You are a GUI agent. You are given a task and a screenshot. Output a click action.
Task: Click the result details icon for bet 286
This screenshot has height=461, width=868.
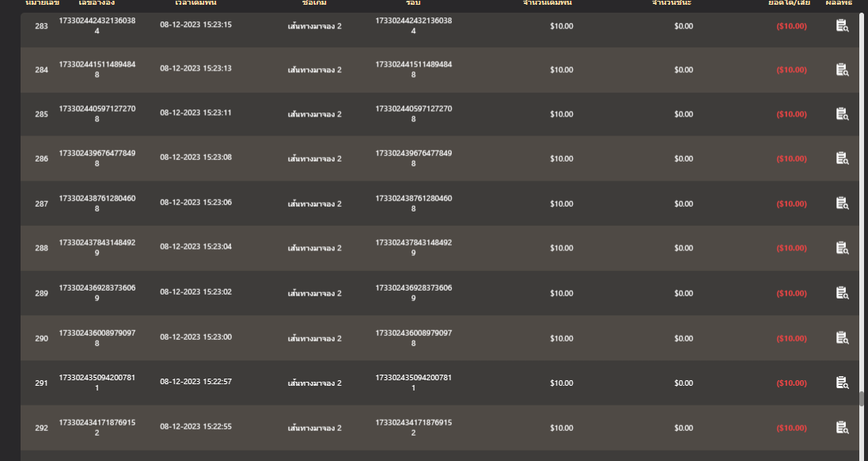[x=842, y=158]
